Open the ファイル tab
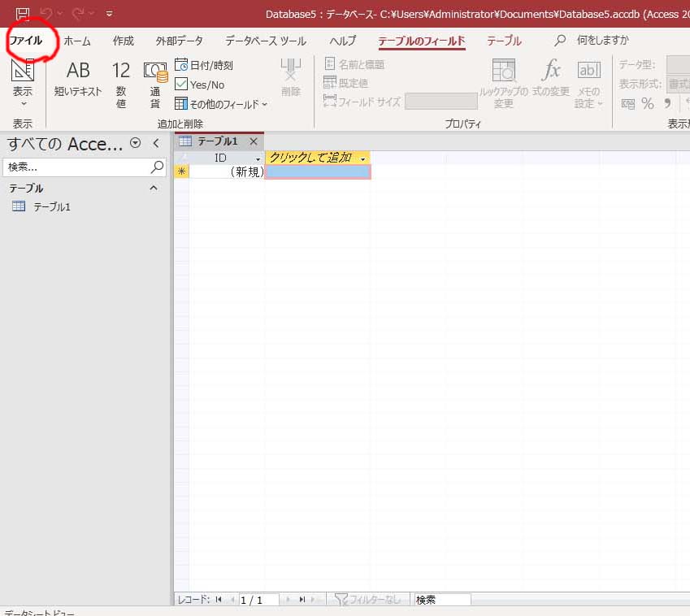The width and height of the screenshot is (690, 616). coord(26,41)
